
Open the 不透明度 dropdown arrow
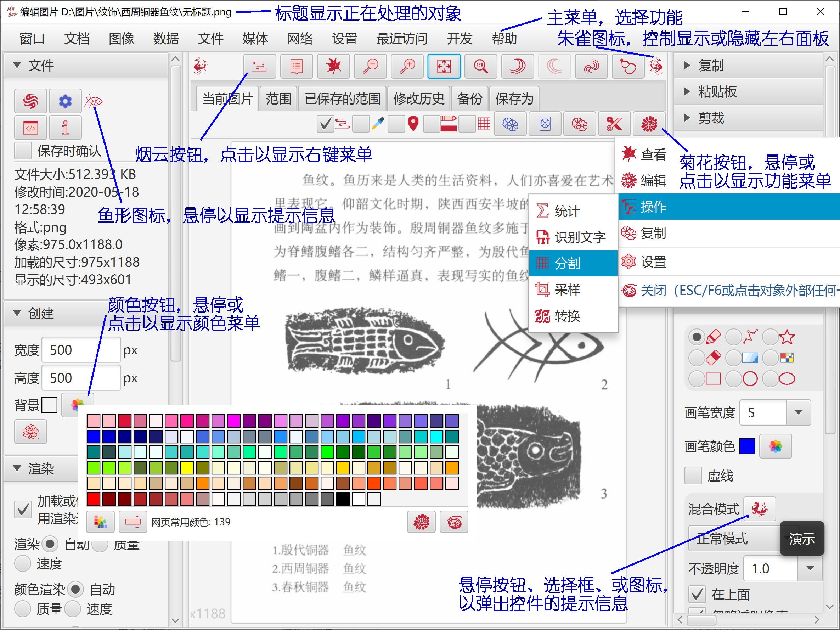(x=810, y=568)
